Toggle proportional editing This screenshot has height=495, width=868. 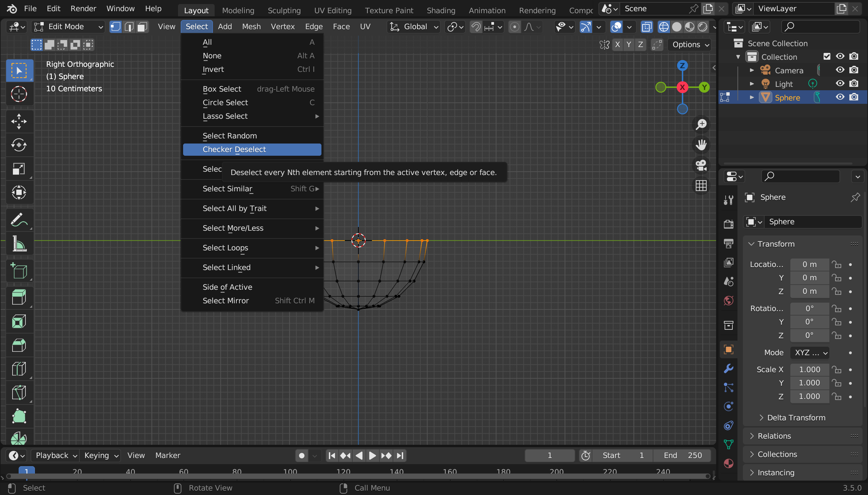point(514,26)
